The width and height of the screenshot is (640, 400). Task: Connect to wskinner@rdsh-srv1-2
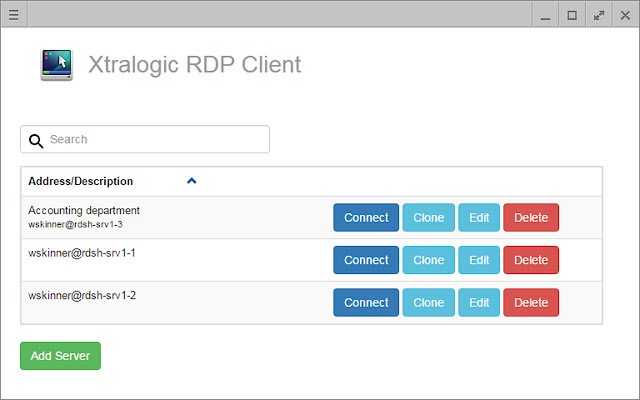366,302
